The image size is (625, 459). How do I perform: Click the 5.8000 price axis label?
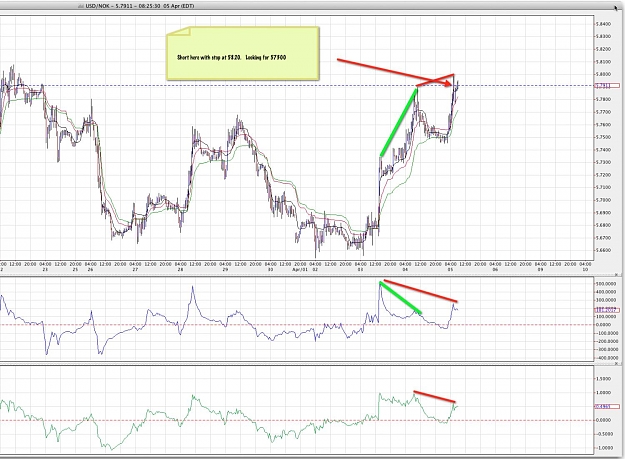tap(604, 75)
